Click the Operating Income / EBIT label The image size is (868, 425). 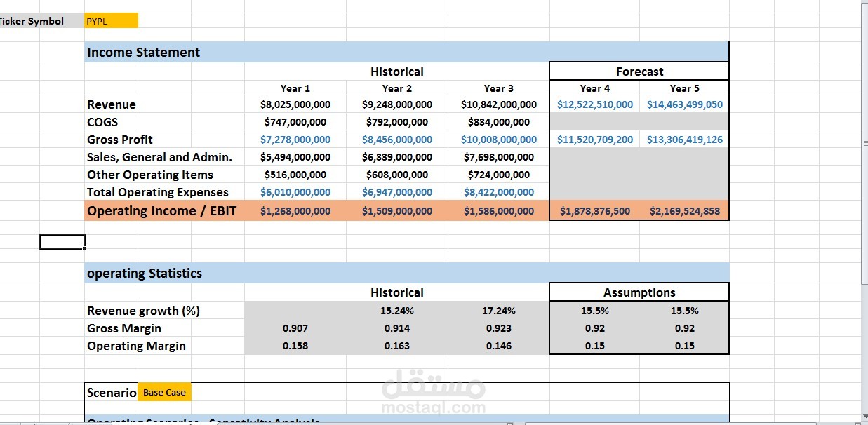pyautogui.click(x=162, y=210)
